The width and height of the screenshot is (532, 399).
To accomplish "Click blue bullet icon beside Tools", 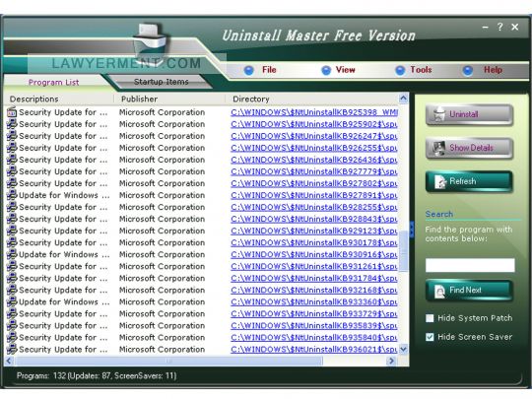I will 400,70.
